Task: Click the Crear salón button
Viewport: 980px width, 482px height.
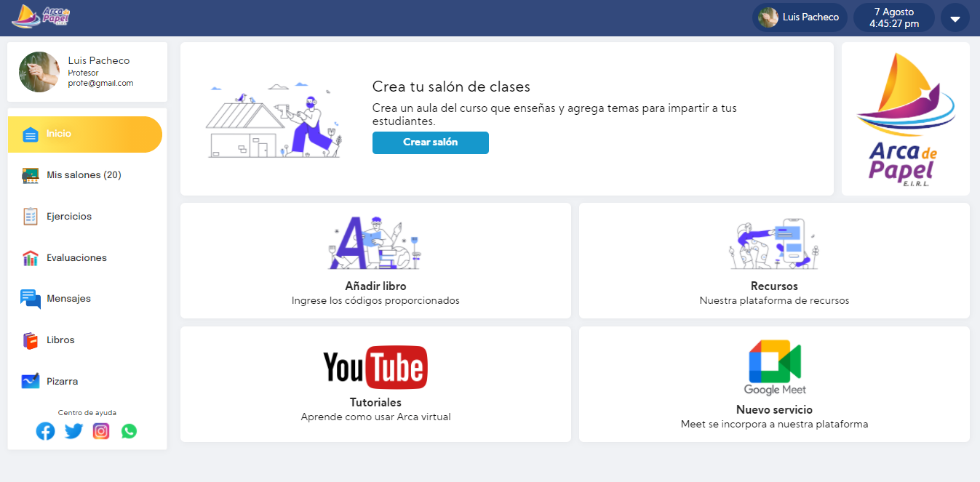Action: 431,142
